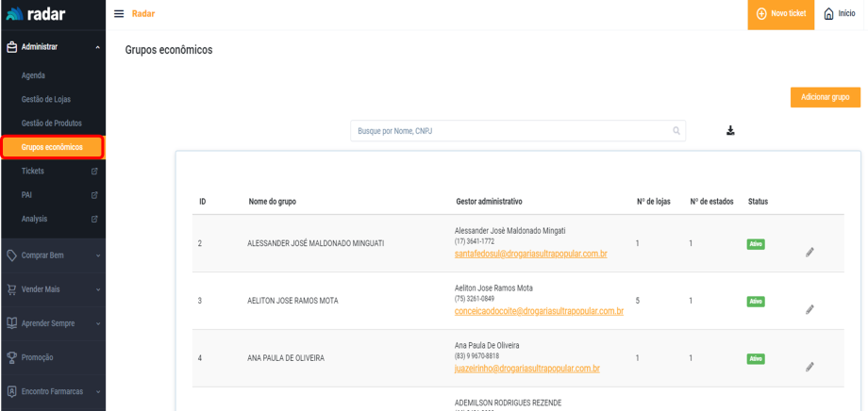This screenshot has height=411, width=868.
Task: Open Gestão de Lojas menu item
Action: tap(46, 99)
